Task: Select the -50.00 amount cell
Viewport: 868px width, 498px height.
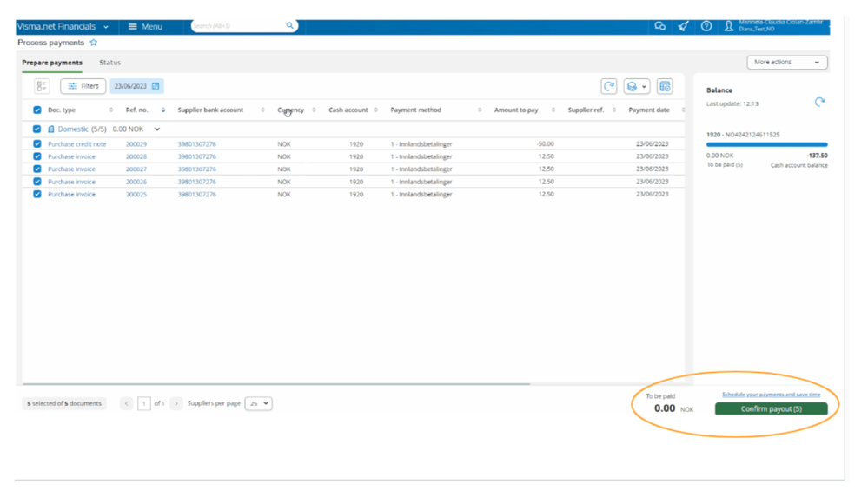Action: [x=545, y=144]
